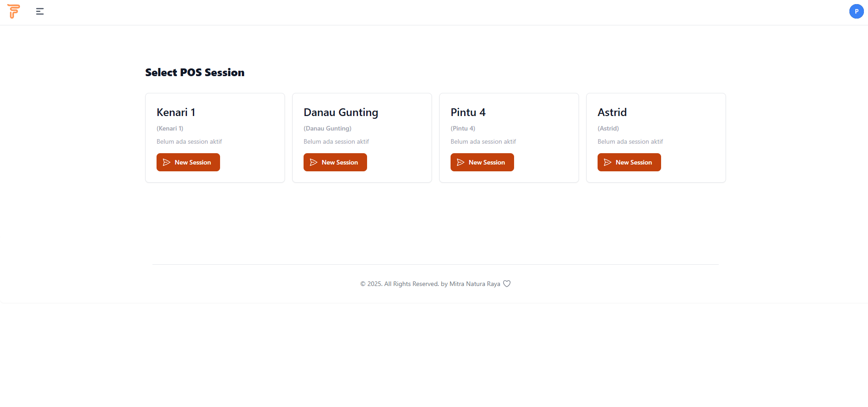The image size is (868, 407).
Task: Select the Astrid card title
Action: pyautogui.click(x=612, y=112)
